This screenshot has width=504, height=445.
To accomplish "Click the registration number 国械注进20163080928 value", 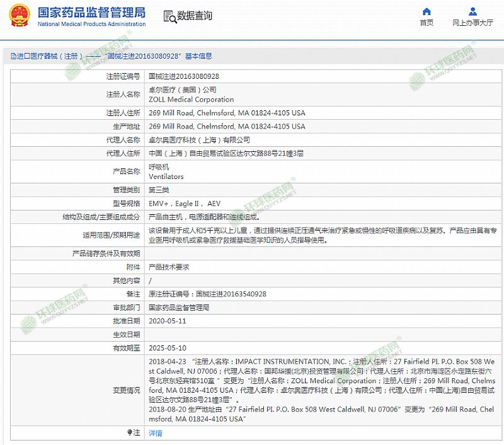I will pyautogui.click(x=183, y=76).
